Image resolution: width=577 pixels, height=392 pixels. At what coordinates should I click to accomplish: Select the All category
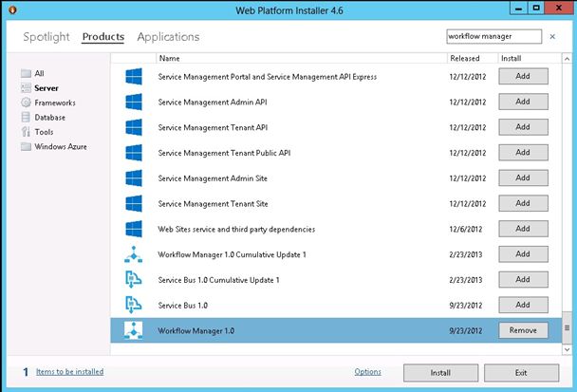[x=39, y=73]
